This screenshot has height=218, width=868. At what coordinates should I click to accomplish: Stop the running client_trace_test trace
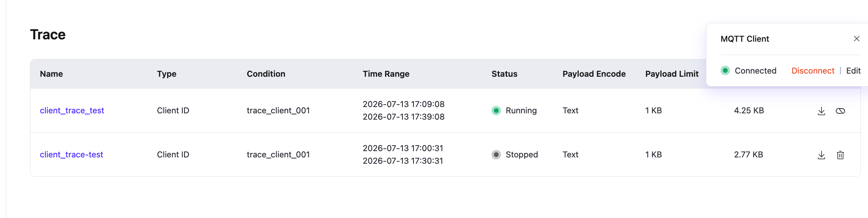click(840, 111)
